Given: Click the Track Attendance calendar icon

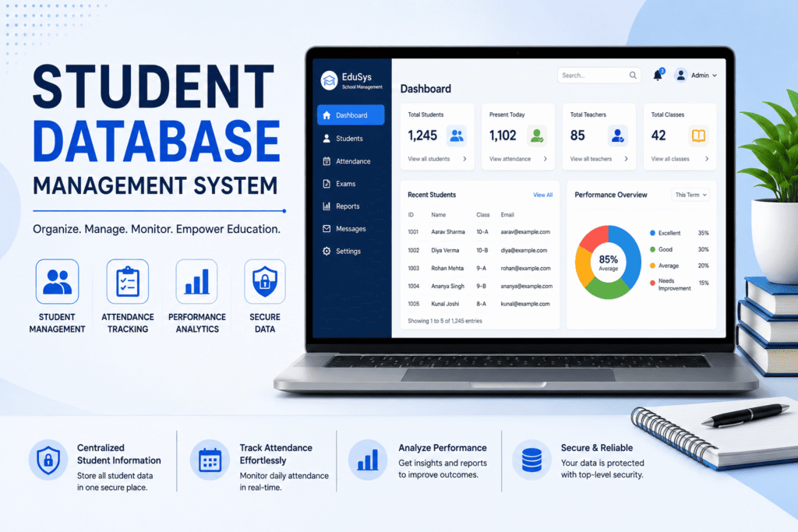Looking at the screenshot, I should [210, 460].
